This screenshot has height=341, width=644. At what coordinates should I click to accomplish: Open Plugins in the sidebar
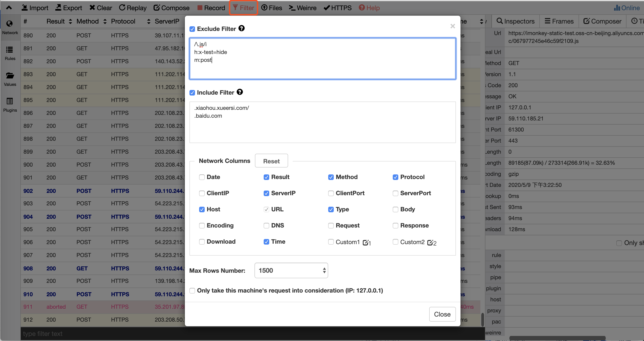[10, 105]
